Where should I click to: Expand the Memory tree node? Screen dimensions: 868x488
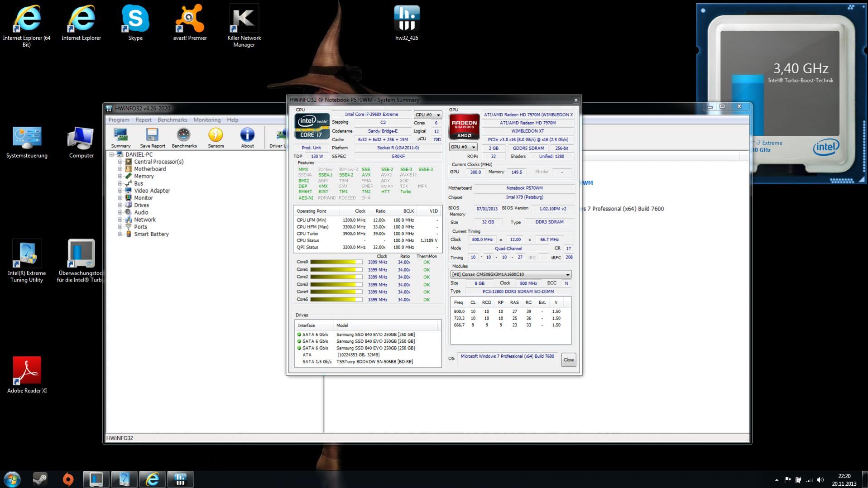[120, 176]
